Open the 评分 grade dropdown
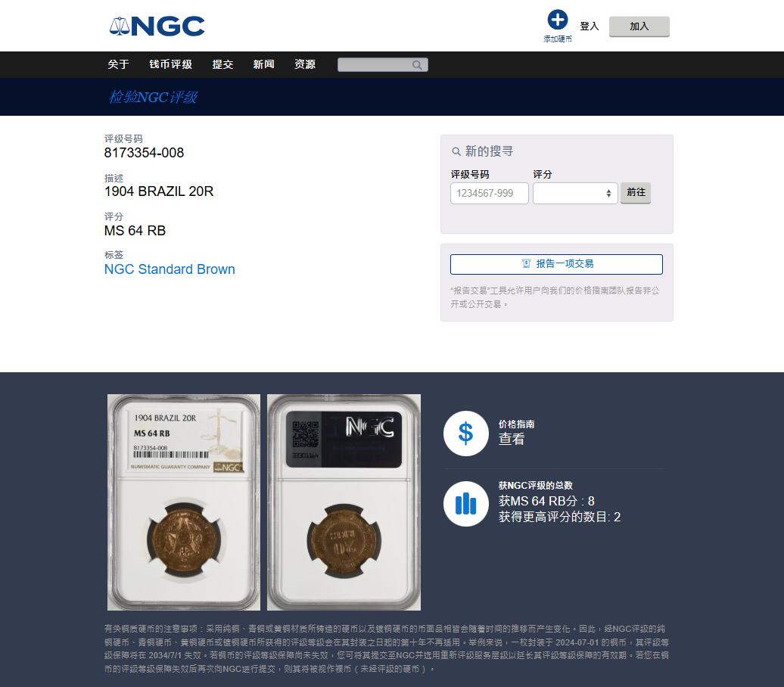 (575, 194)
